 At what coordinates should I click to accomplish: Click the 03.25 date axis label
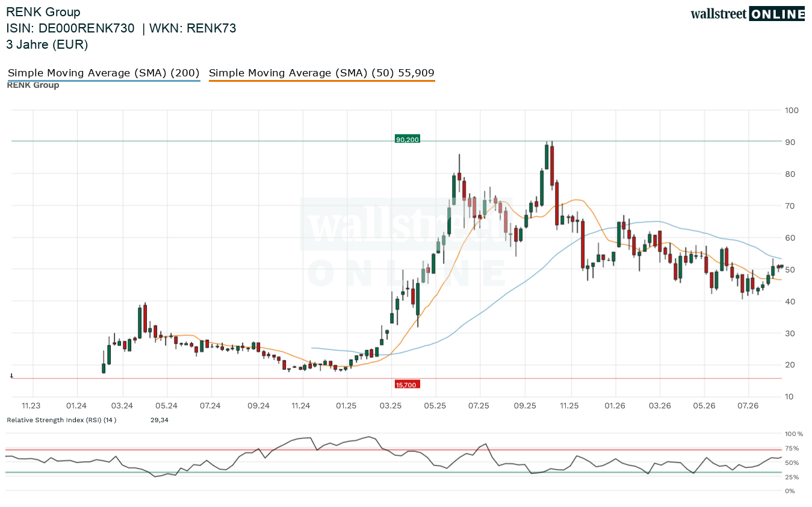click(x=391, y=406)
